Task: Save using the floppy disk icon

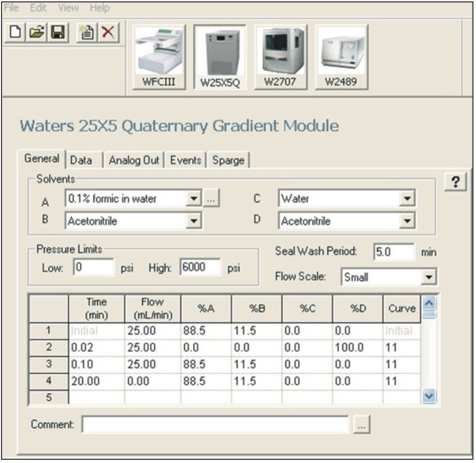Action: pos(58,32)
